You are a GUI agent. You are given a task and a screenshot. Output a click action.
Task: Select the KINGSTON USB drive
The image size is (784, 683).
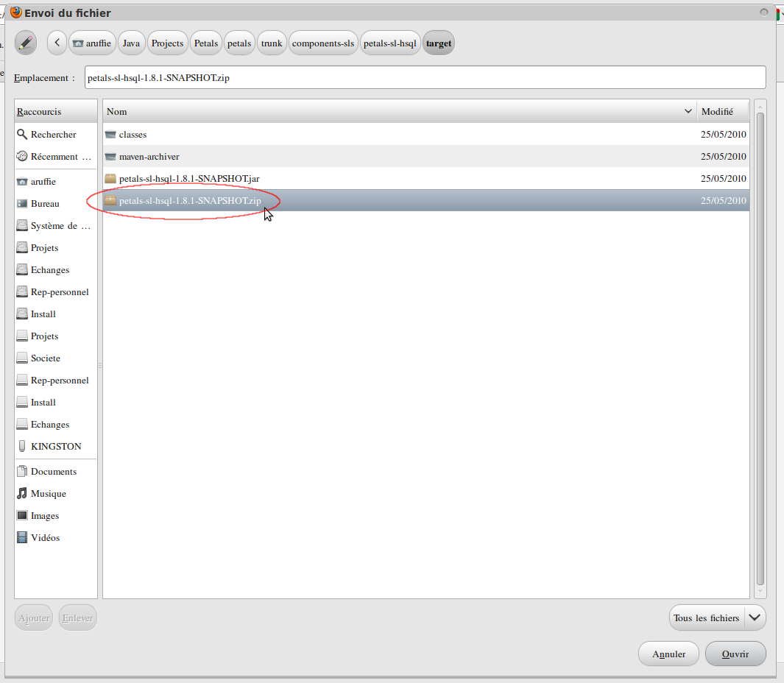[56, 447]
